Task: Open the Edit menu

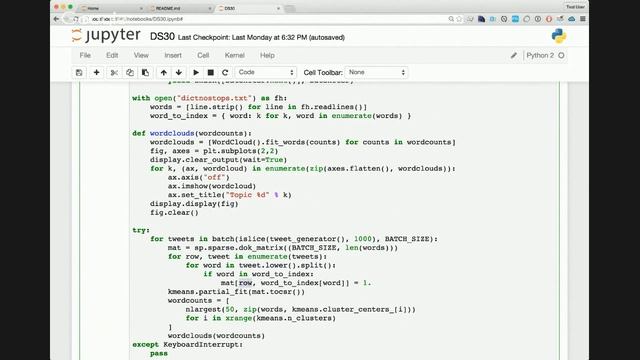Action: click(x=112, y=56)
